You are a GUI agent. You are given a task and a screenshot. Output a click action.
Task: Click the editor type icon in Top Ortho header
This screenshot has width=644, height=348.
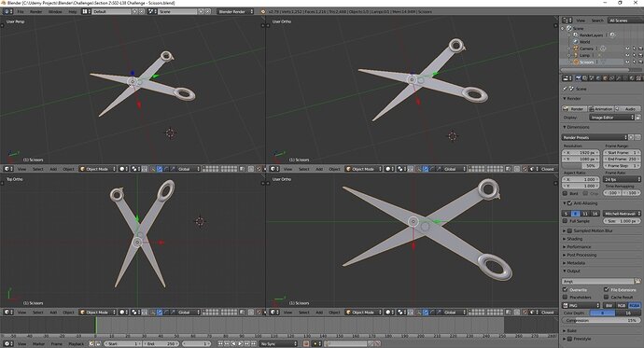tap(8, 312)
